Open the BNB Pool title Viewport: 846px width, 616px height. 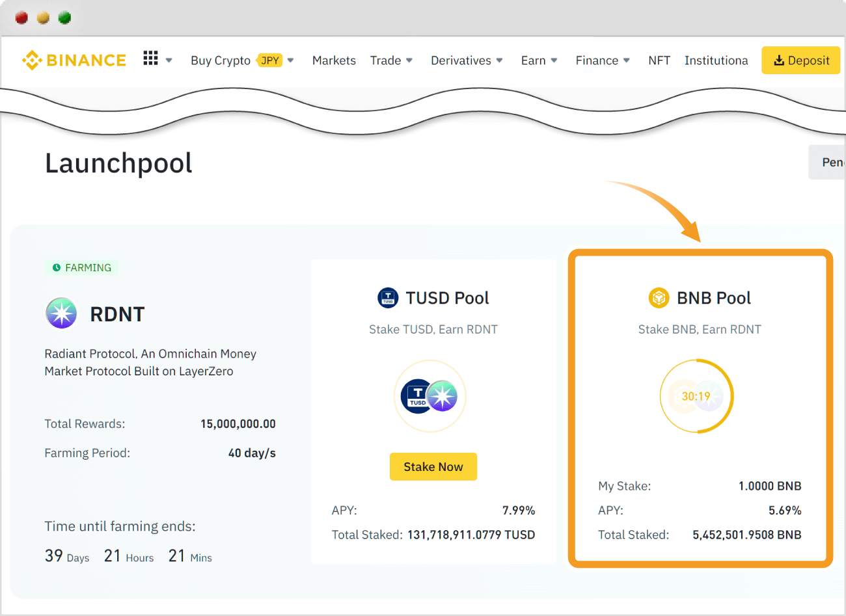[713, 298]
